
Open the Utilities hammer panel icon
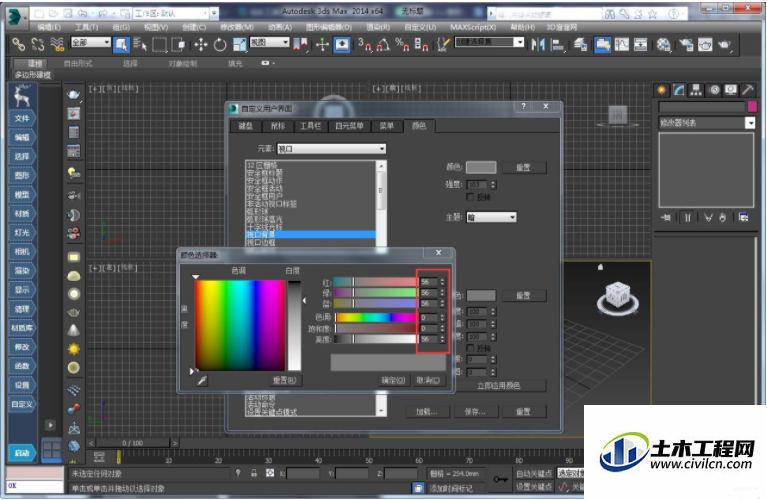[x=748, y=90]
